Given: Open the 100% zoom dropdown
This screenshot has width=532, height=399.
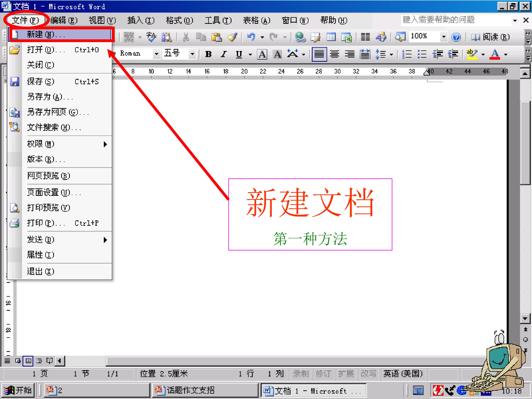Looking at the screenshot, I should click(444, 37).
